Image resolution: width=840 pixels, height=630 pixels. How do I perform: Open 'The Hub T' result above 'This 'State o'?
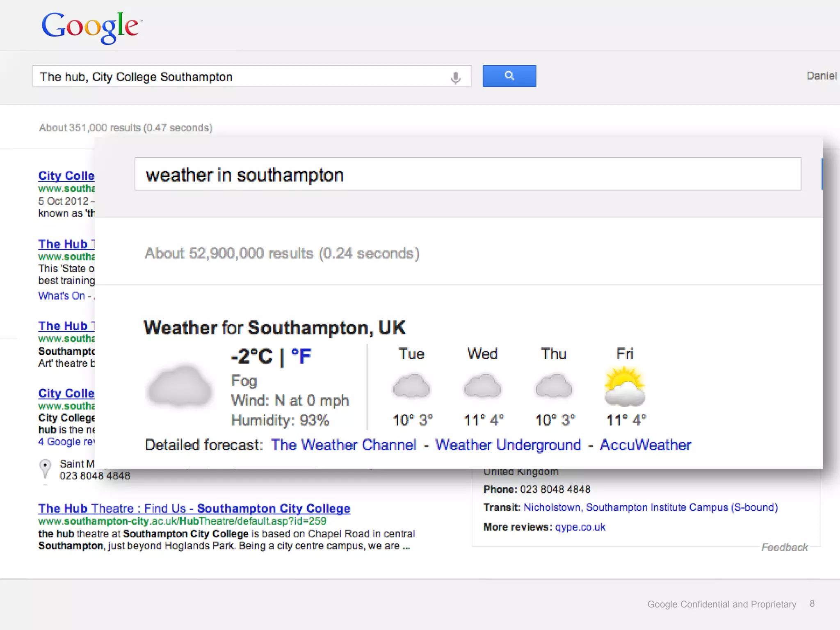[x=66, y=244]
